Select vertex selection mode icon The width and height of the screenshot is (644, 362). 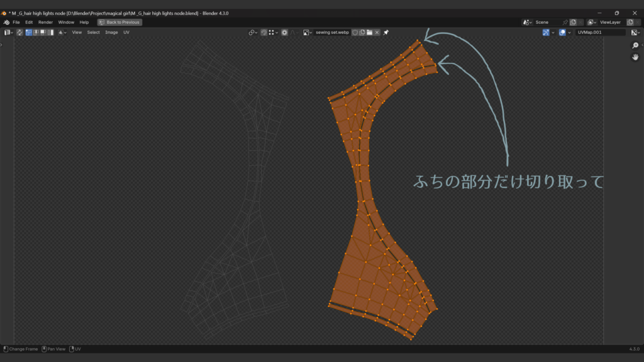pos(29,32)
